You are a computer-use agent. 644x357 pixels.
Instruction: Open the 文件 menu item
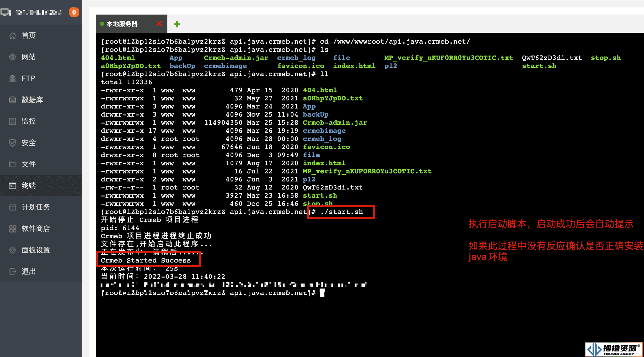point(41,164)
